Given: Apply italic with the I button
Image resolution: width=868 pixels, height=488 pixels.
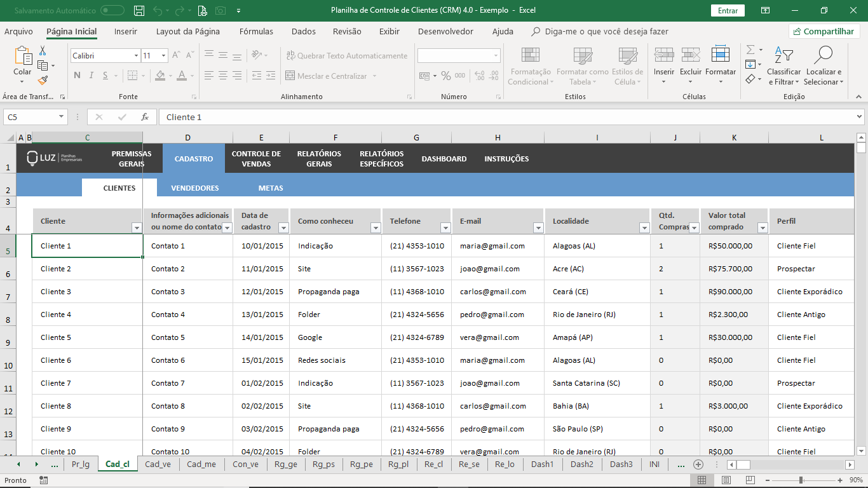Looking at the screenshot, I should [91, 76].
